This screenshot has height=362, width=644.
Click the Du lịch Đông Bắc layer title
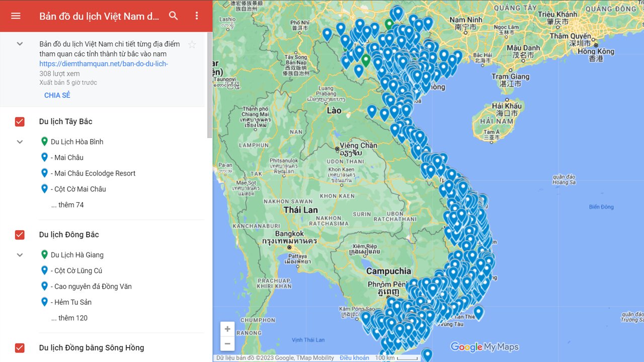point(69,234)
